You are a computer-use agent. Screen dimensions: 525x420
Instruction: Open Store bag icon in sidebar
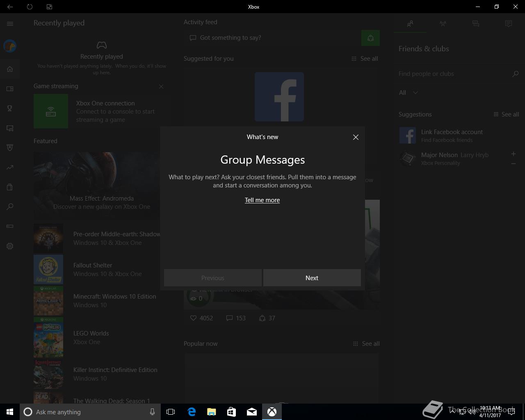(10, 187)
